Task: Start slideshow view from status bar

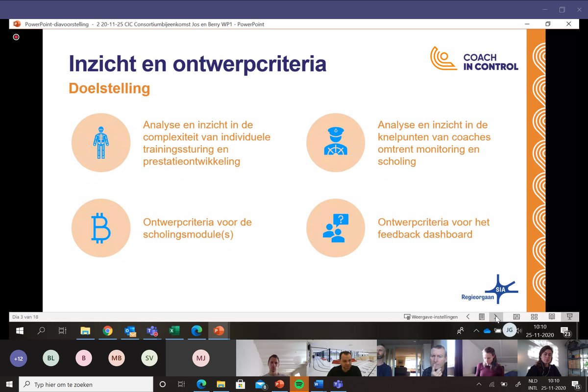Action: [569, 317]
